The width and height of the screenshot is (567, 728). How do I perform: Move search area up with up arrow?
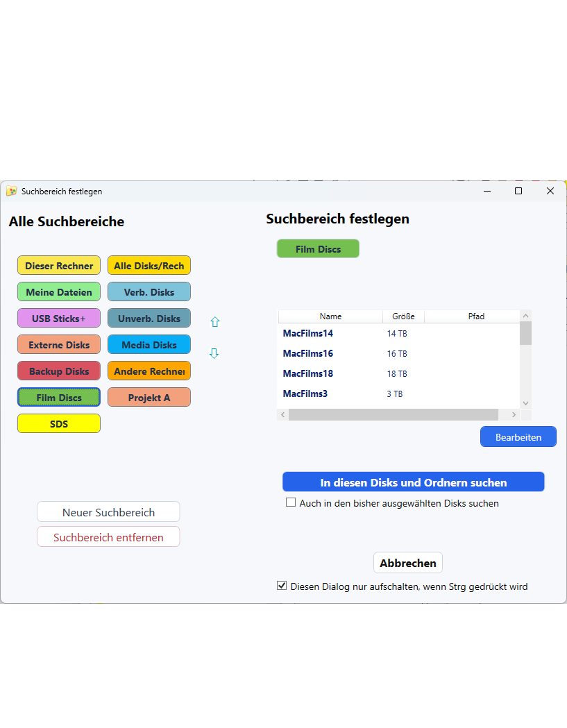pyautogui.click(x=214, y=322)
